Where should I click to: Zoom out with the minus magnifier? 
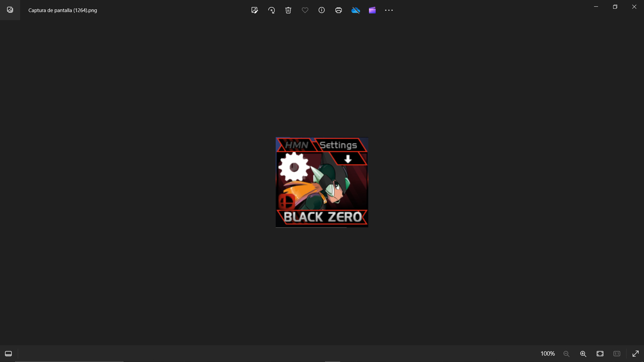pyautogui.click(x=567, y=354)
